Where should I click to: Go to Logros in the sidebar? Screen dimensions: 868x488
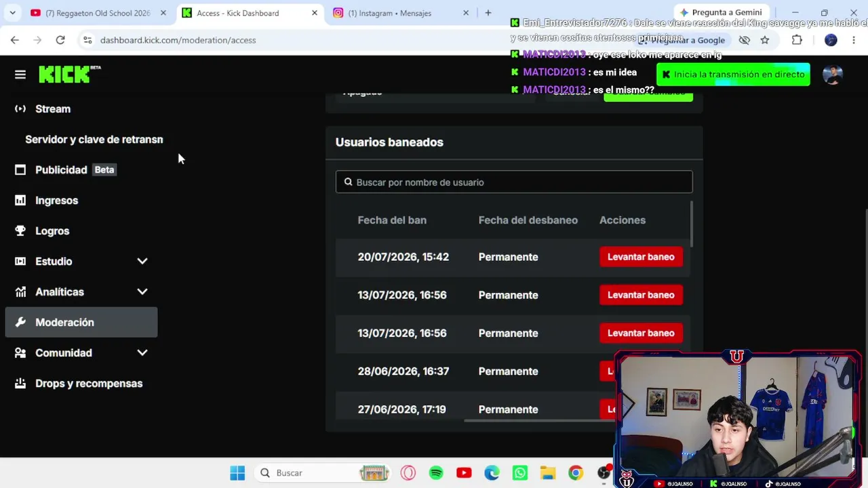[x=81, y=230]
